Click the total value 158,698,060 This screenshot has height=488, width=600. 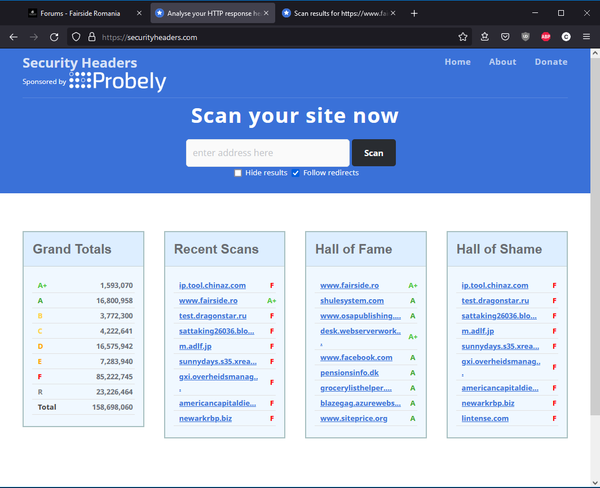point(112,407)
